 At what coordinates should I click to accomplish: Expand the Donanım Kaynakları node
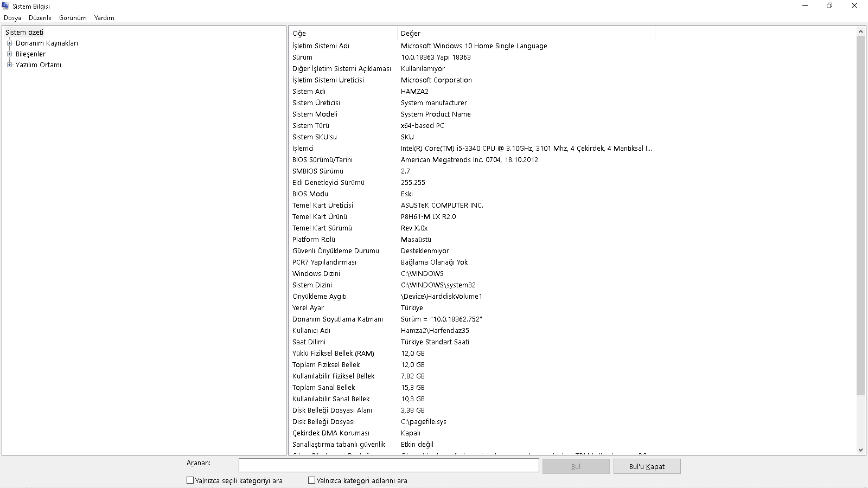point(9,43)
